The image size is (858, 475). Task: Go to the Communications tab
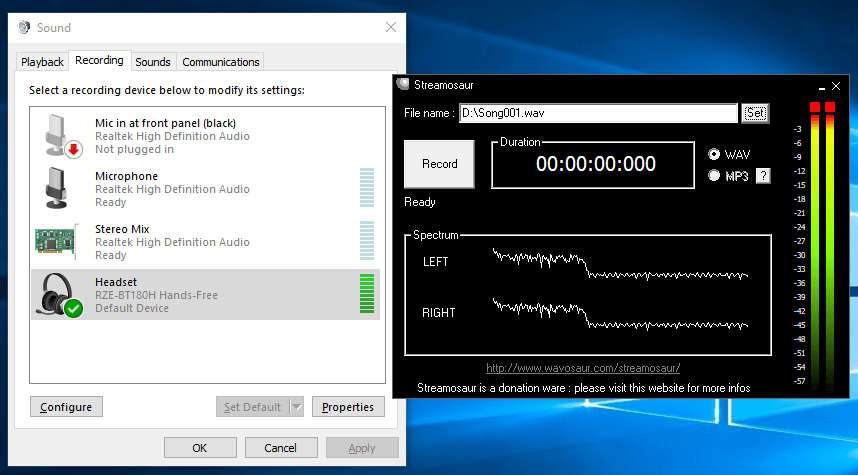tap(221, 62)
